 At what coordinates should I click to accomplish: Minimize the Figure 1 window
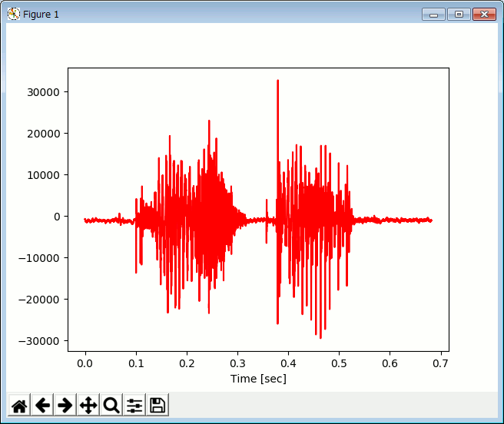tap(433, 14)
